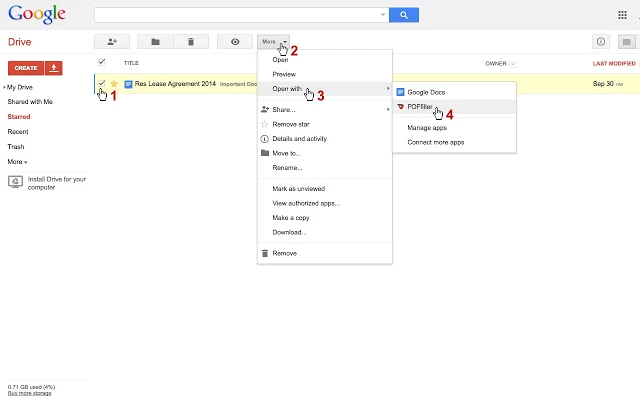This screenshot has height=400, width=640.
Task: Choose Remove star menu entry
Action: tap(325, 124)
